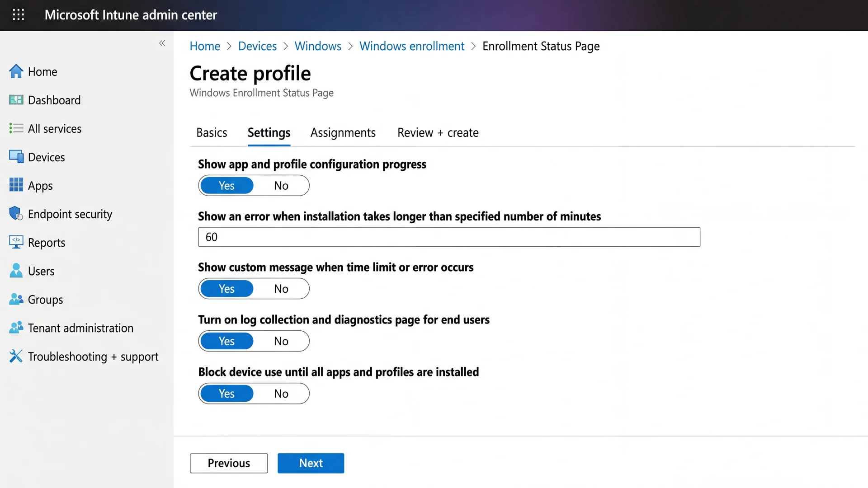Viewport: 868px width, 488px height.
Task: Set Show custom message toggle to No
Action: 281,288
